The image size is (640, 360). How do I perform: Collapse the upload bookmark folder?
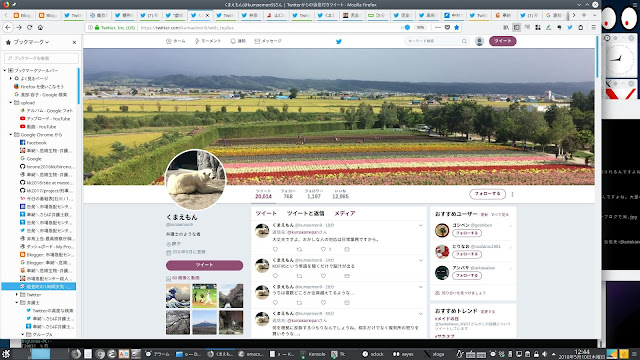(x=11, y=102)
